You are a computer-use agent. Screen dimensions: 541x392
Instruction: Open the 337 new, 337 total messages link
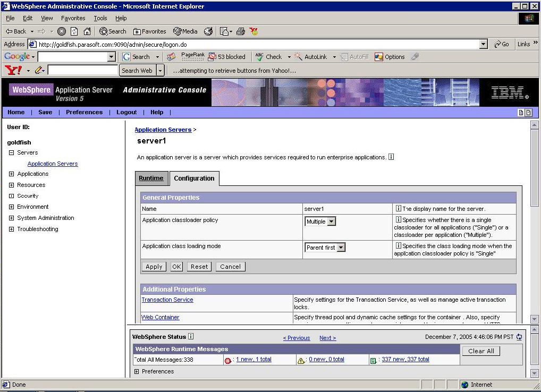(405, 359)
